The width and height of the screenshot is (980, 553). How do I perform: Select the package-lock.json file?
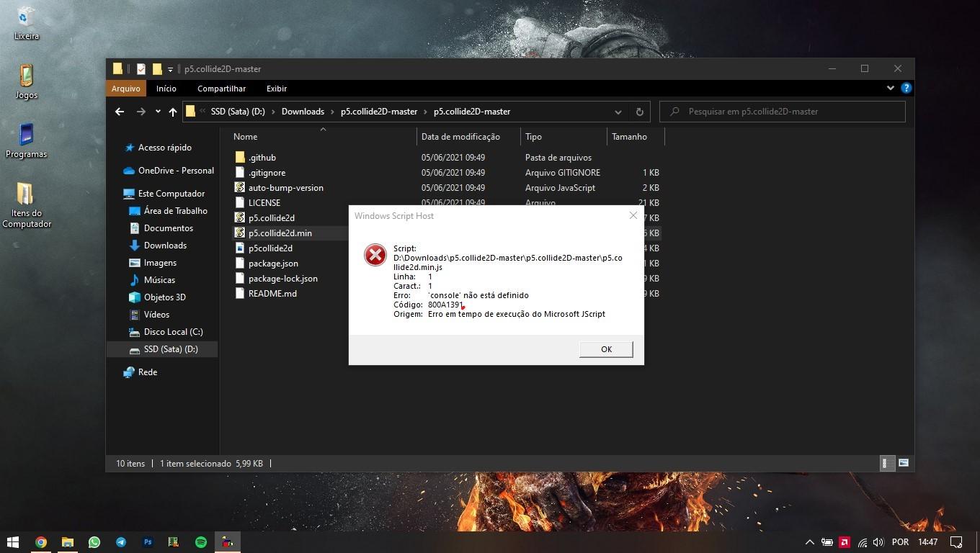pos(282,279)
